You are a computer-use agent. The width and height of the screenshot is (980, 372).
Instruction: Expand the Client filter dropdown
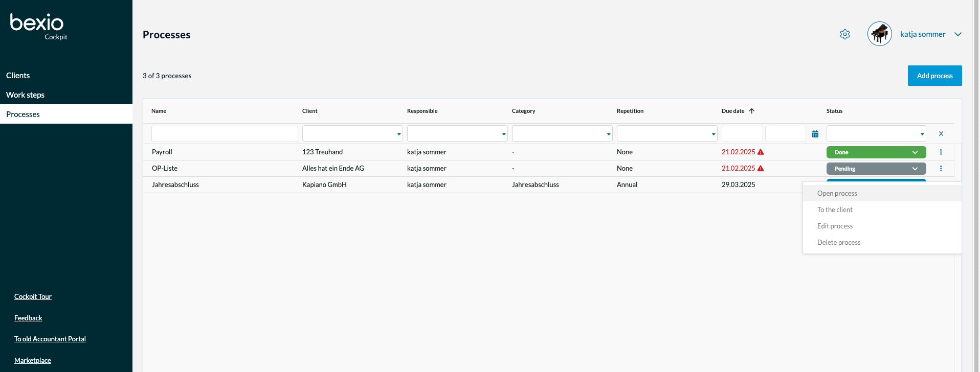(352, 134)
